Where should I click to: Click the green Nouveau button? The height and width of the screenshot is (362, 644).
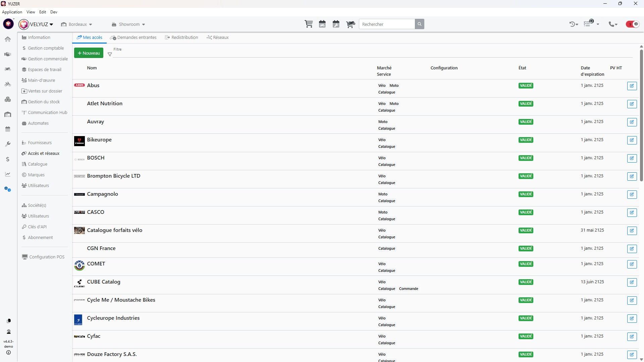tap(89, 53)
